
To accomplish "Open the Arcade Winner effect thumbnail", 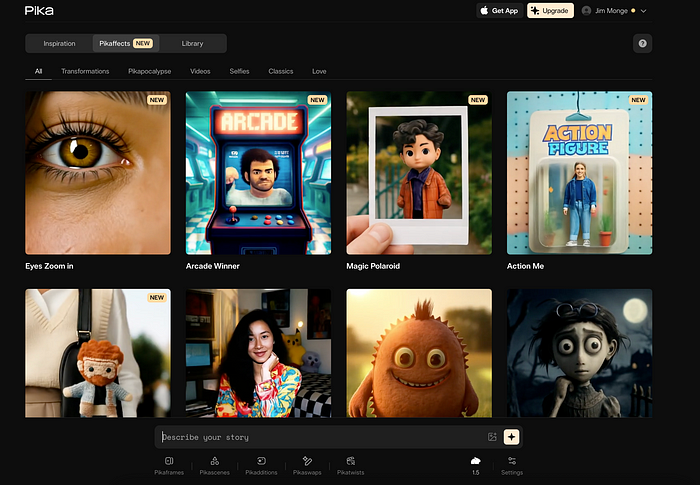I will point(258,173).
